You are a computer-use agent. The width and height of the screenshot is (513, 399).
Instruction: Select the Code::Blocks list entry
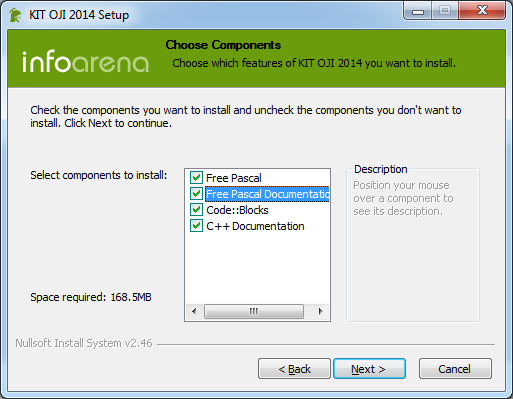(237, 210)
